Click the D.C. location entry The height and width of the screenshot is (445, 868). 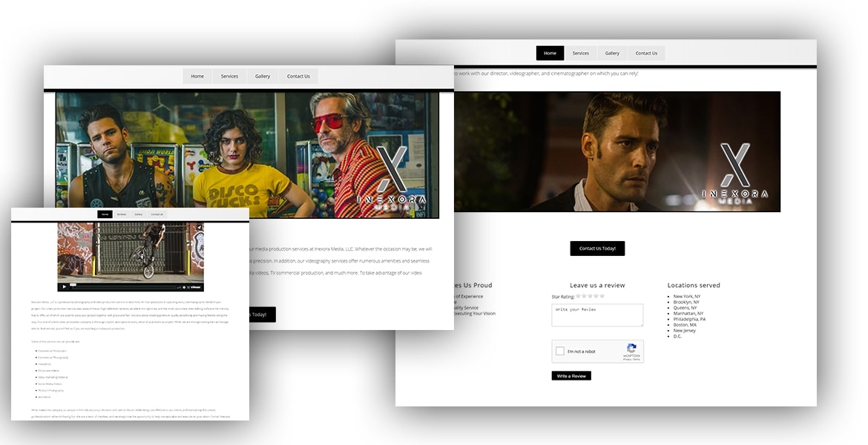tap(677, 336)
